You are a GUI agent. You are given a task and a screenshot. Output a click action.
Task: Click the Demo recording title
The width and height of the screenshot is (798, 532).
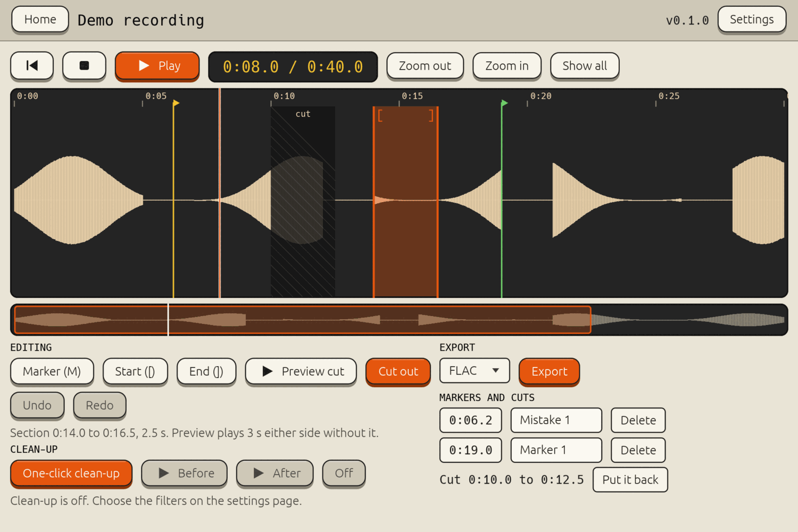141,20
